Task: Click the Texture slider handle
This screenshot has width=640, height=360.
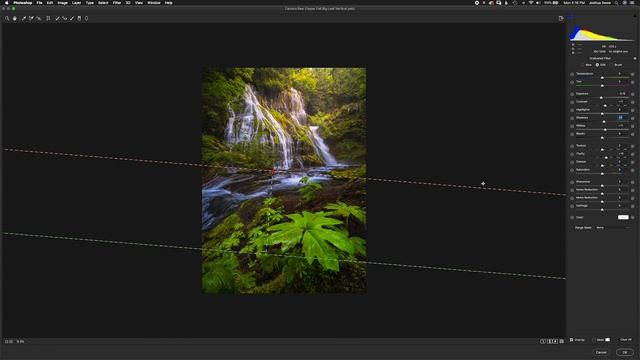Action: point(602,150)
